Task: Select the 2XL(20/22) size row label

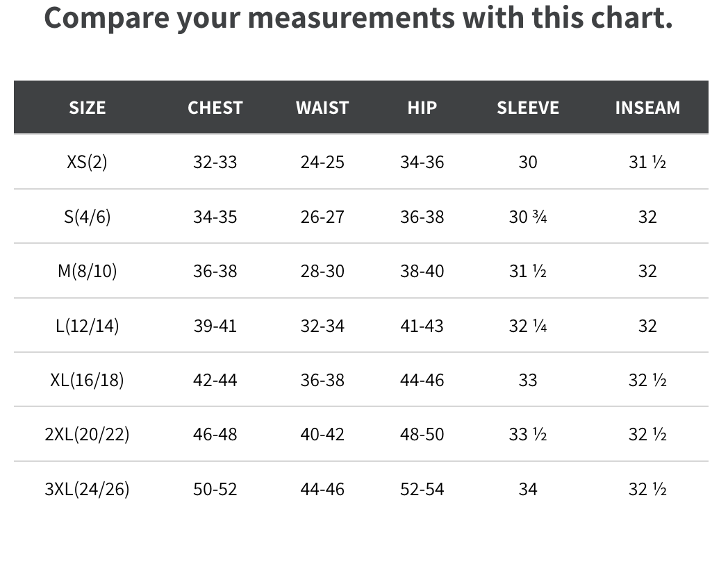Action: pos(88,434)
